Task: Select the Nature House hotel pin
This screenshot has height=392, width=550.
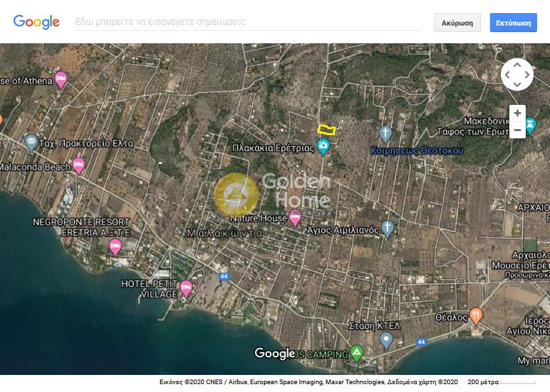Action: click(296, 216)
